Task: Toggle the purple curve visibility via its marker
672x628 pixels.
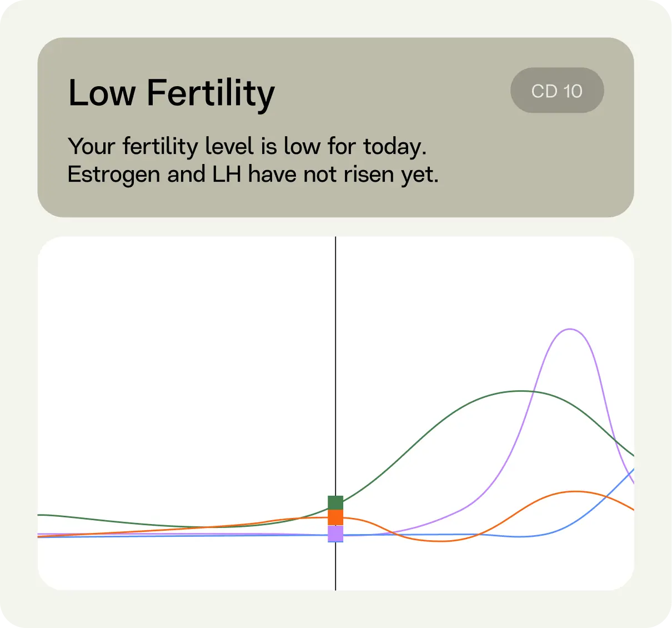Action: (x=335, y=534)
